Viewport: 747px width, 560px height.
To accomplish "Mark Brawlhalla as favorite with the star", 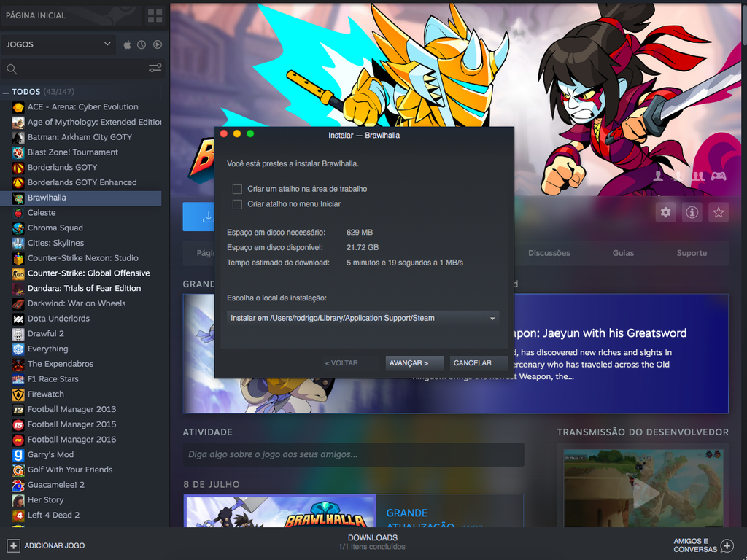I will pos(719,212).
